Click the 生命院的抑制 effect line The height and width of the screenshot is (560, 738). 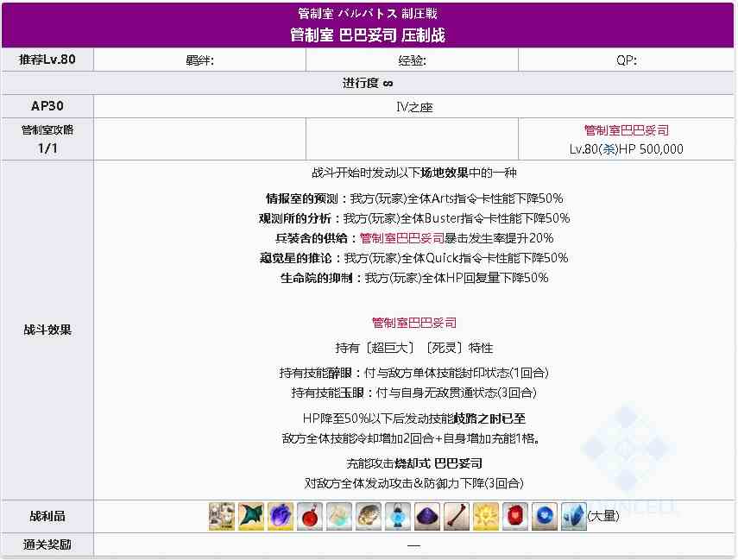click(x=414, y=278)
